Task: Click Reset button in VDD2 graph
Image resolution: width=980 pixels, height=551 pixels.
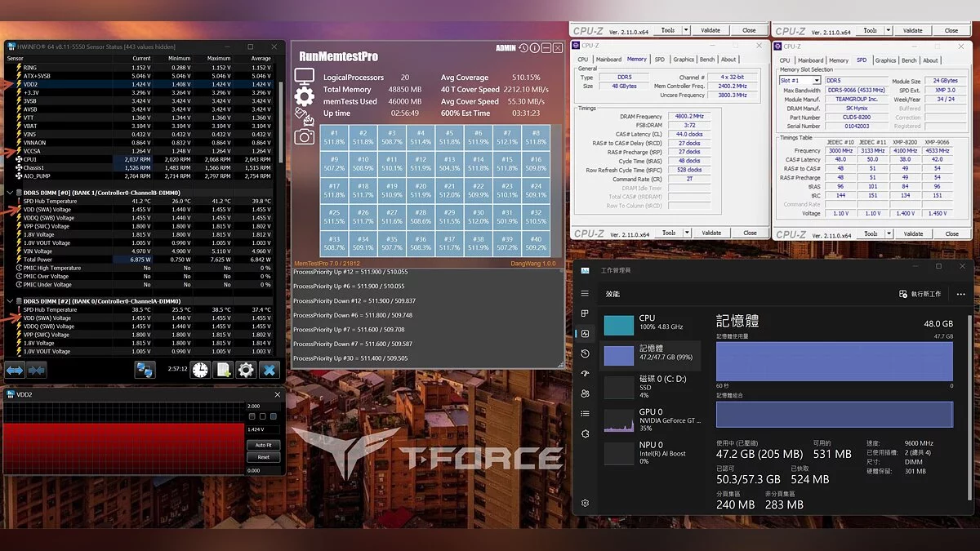Action: click(x=263, y=457)
